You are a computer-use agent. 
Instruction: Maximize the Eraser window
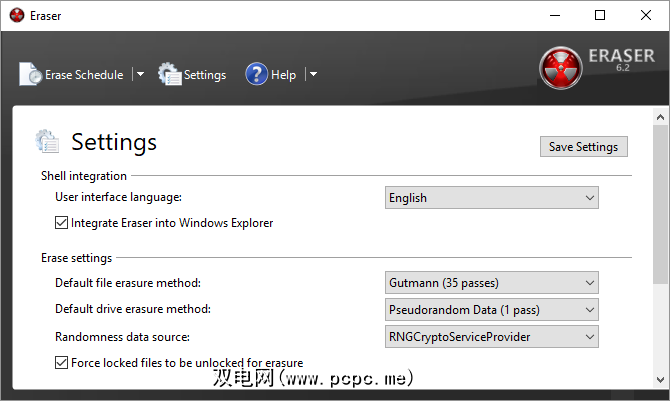[x=600, y=15]
